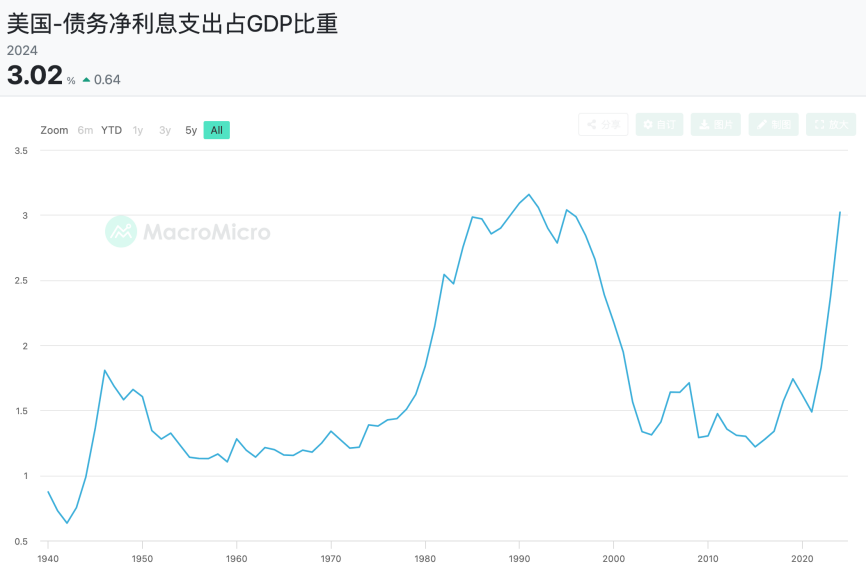
Task: Click the MacroMicro watermark logo
Action: [x=188, y=232]
